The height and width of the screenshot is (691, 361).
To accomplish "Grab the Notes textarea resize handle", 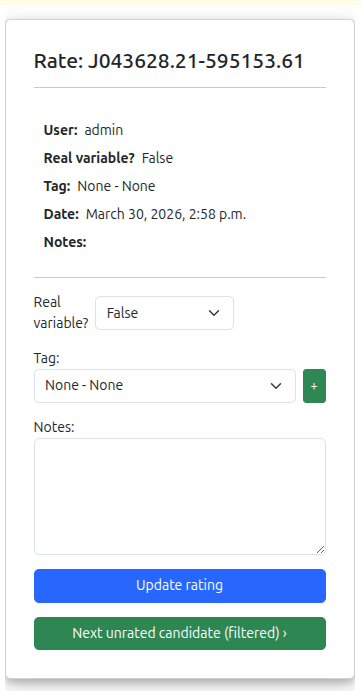I will point(321,550).
